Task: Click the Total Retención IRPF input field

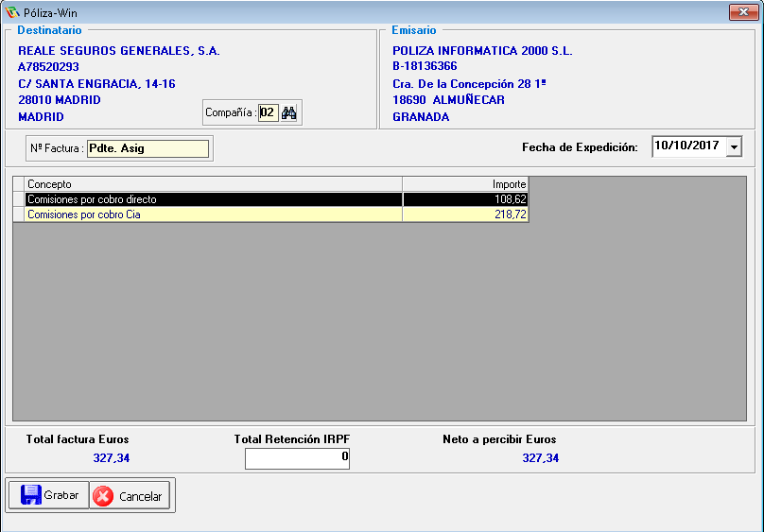Action: 297,458
